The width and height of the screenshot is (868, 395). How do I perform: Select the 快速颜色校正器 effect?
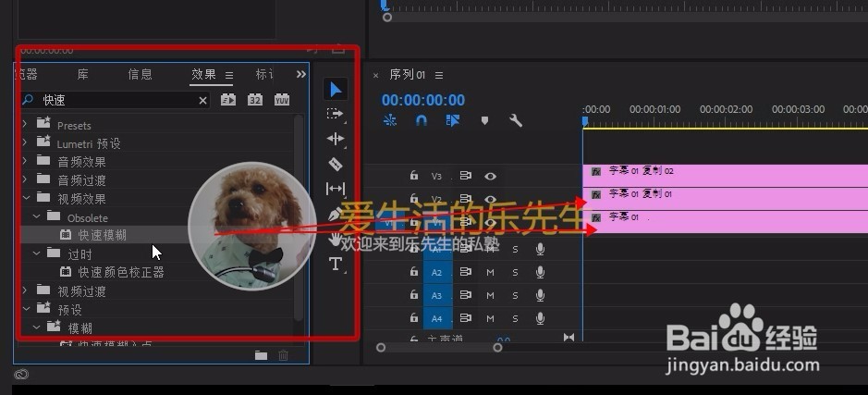point(121,272)
